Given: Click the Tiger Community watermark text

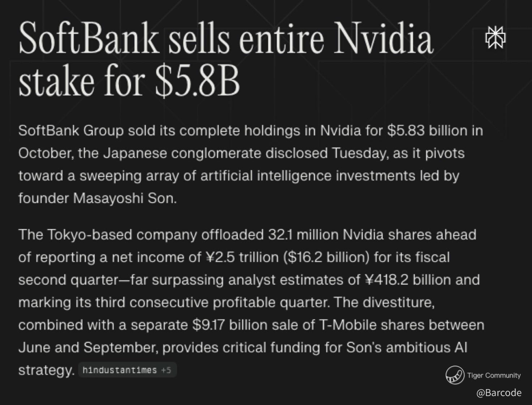Looking at the screenshot, I should [x=494, y=375].
